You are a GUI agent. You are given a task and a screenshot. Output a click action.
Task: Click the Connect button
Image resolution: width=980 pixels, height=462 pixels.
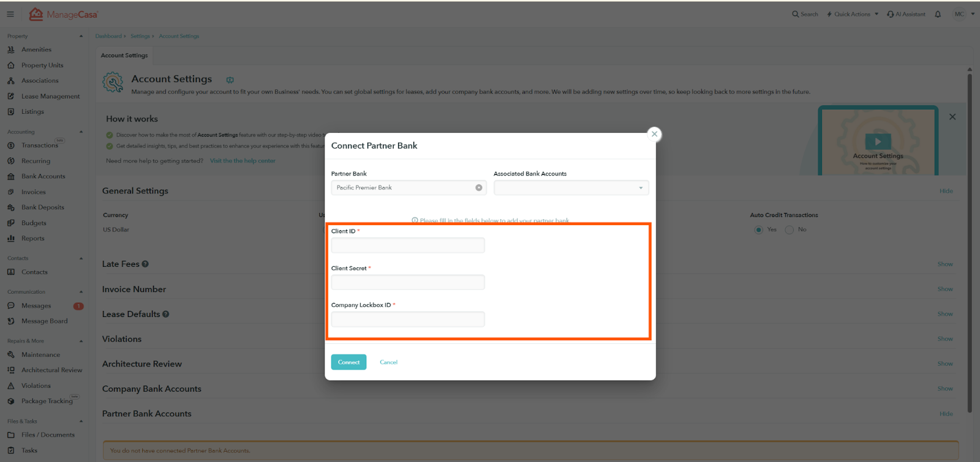[349, 362]
